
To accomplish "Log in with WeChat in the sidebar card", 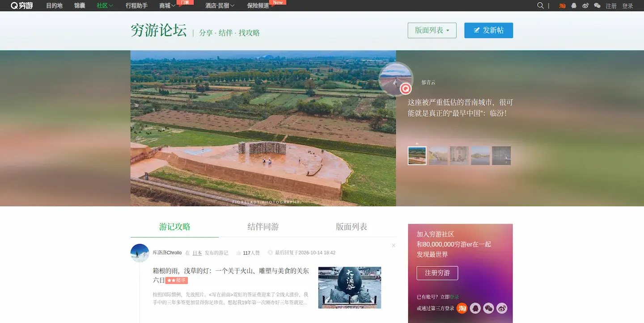I will pyautogui.click(x=489, y=308).
